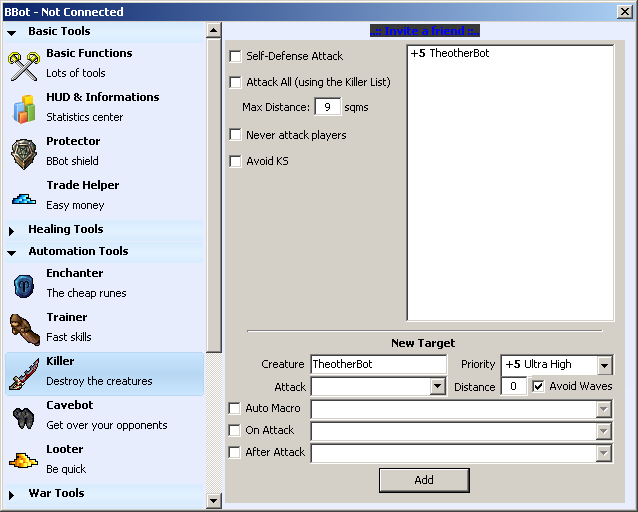Toggle Never attack players checkbox
Screen dimensions: 638x512
pos(236,135)
